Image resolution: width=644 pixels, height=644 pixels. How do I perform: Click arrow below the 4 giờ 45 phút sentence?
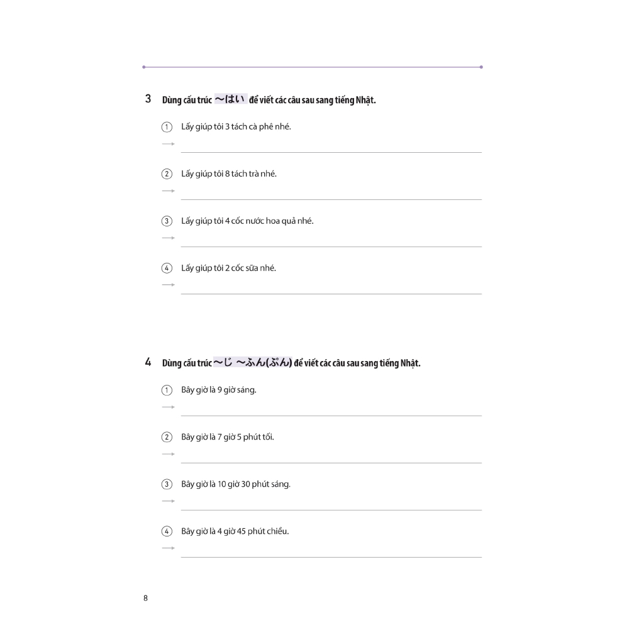pos(168,548)
